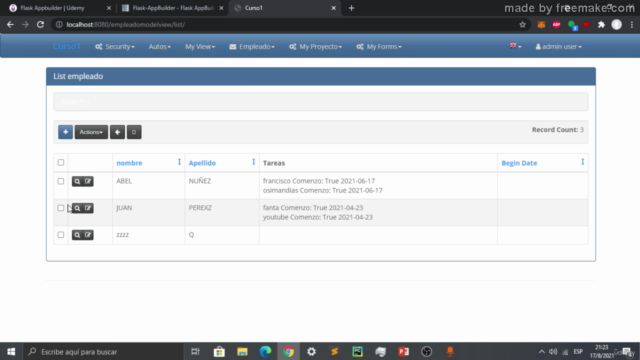The image size is (640, 360).
Task: Edit the zzzz row with pencil icon
Action: coord(88,235)
